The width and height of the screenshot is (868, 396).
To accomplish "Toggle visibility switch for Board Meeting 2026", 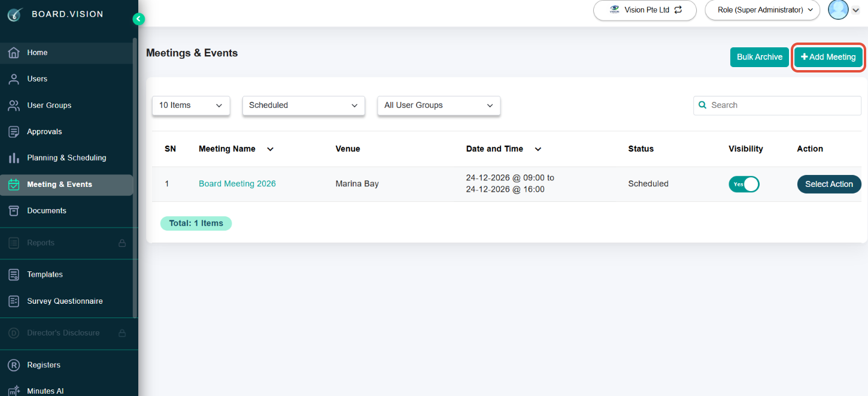I will coord(744,184).
